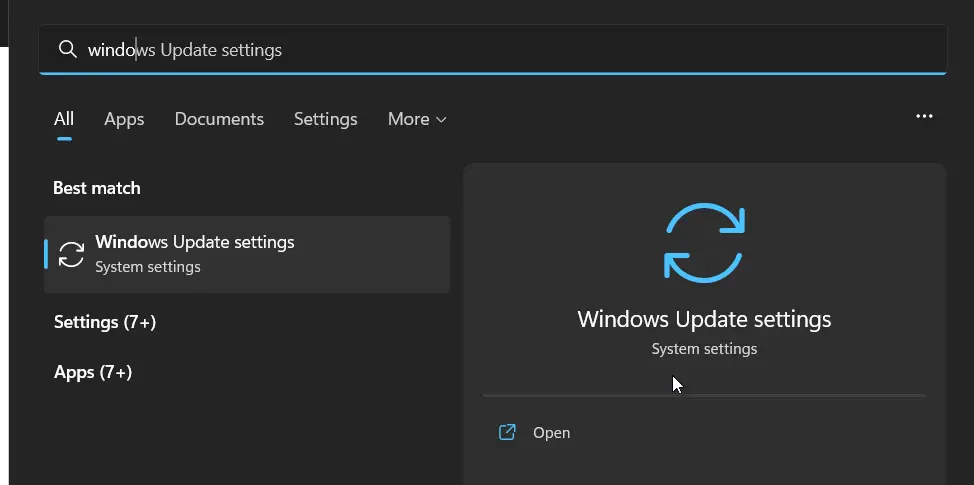Expand the Settings (7+) results group
This screenshot has width=974, height=485.
(x=105, y=322)
